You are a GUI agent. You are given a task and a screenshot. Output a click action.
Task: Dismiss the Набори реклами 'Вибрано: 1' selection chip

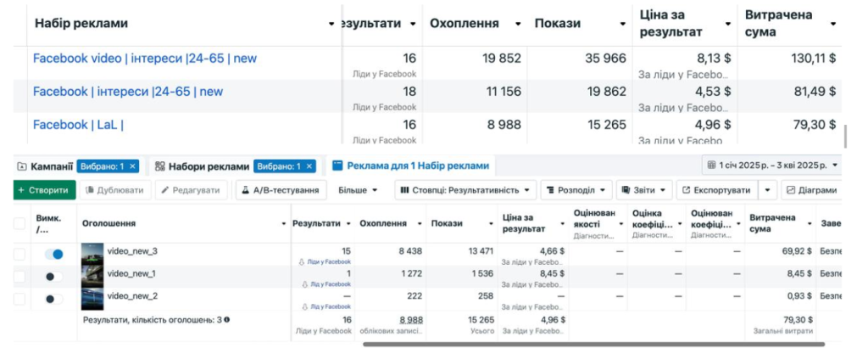point(309,166)
